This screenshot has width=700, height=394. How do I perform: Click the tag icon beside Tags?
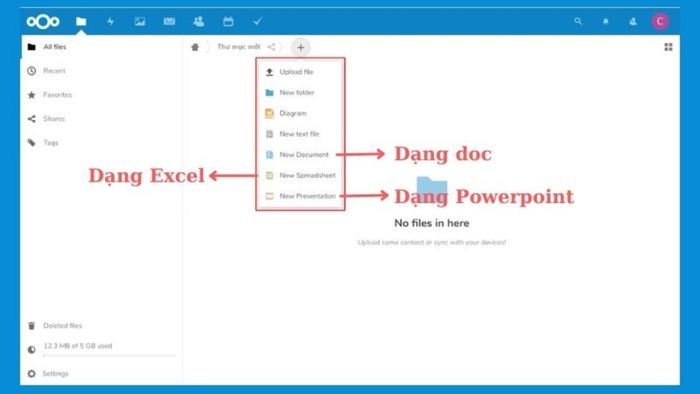tap(32, 143)
